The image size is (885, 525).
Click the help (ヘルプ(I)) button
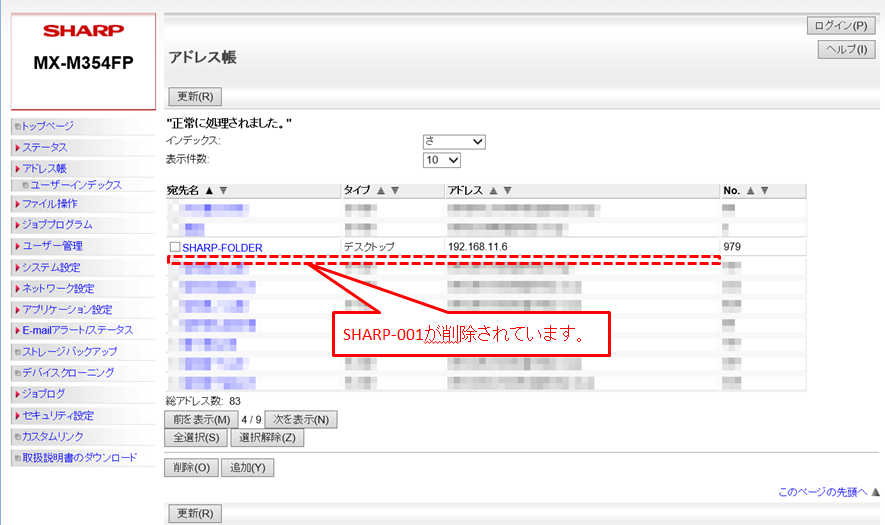click(847, 50)
